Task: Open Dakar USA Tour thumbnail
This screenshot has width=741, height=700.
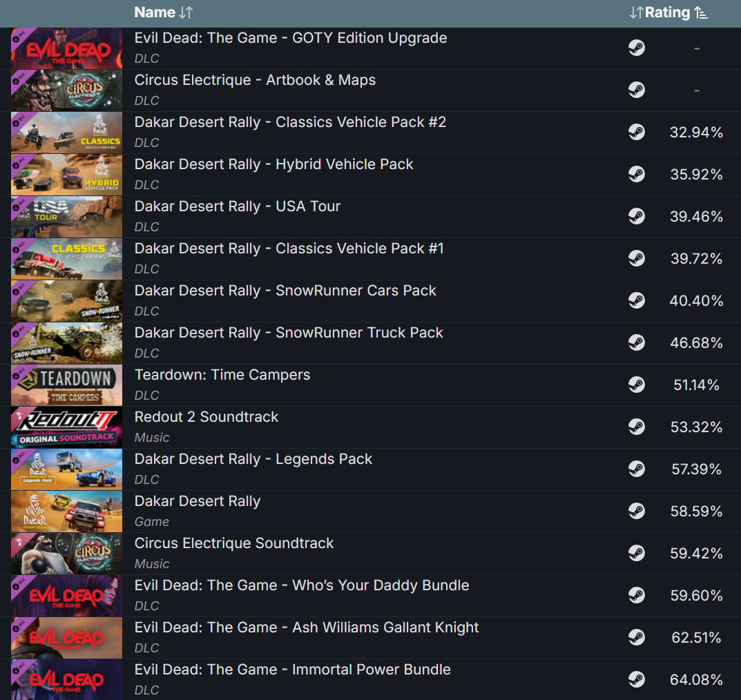Action: (x=66, y=217)
